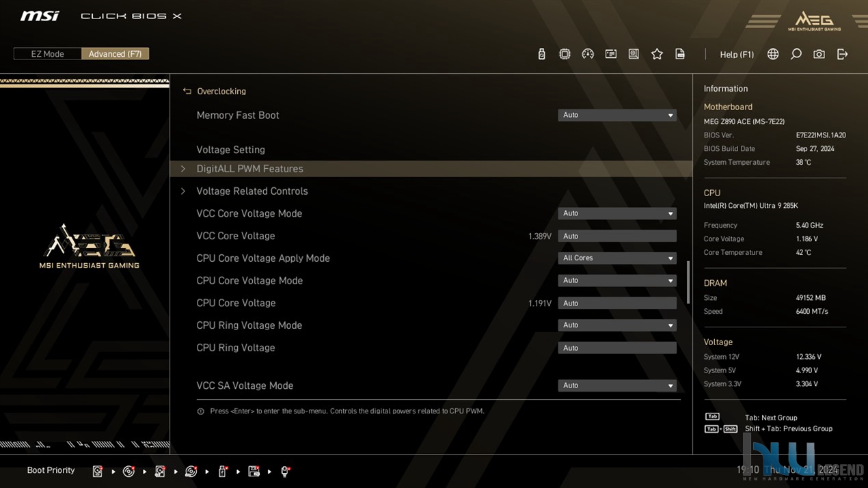Click the Sep 27, 2024 build date
This screenshot has width=868, height=488.
point(815,149)
